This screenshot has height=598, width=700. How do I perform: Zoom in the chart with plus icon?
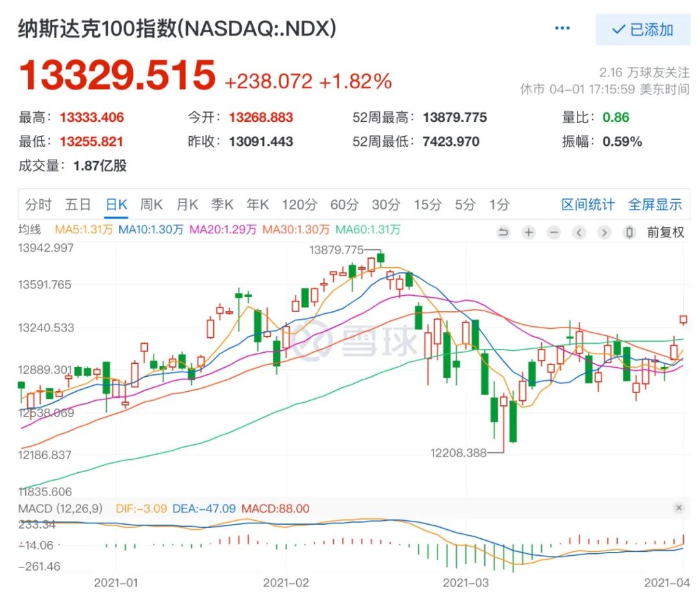click(x=529, y=232)
